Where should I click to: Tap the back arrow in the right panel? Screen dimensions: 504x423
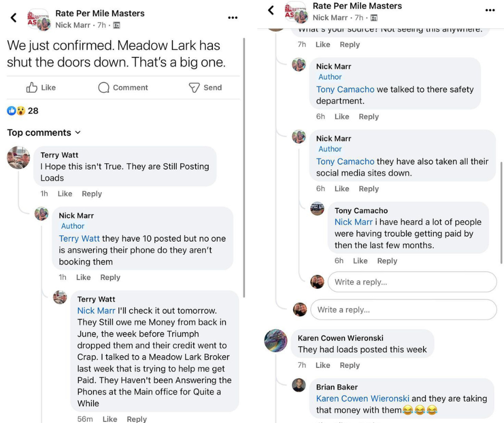[x=271, y=10]
